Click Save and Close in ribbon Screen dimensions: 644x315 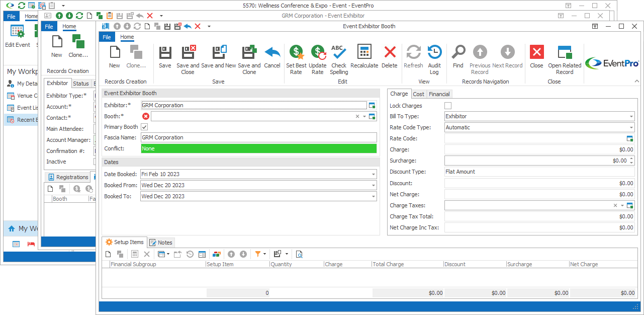tap(188, 59)
